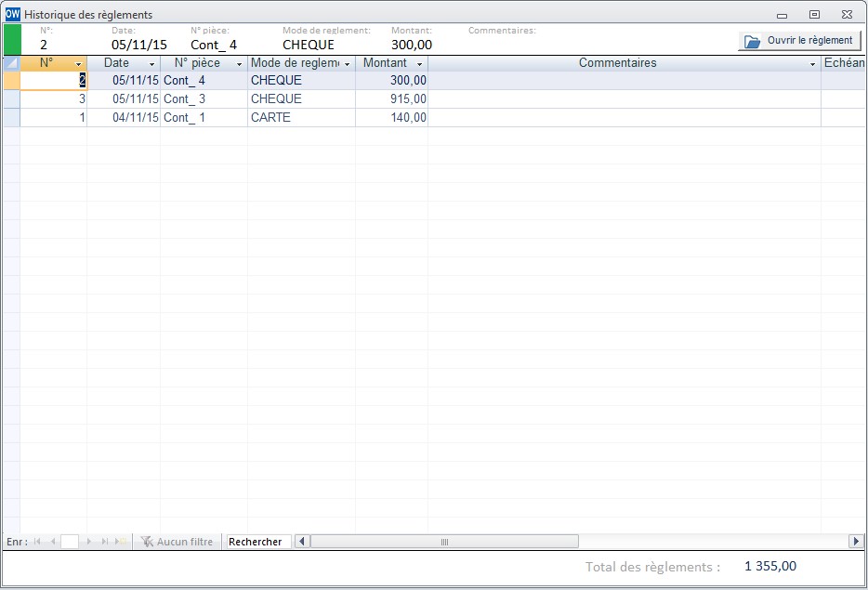Screen dimensions: 868x590
Task: Click the Date column header
Action: coord(117,63)
